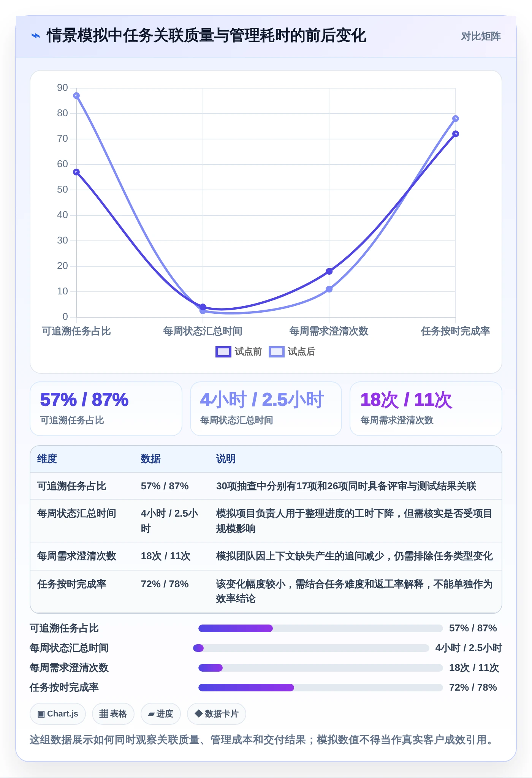The height and width of the screenshot is (778, 532).
Task: Click the 每周需求澄清次数 progress bar
Action: [321, 668]
